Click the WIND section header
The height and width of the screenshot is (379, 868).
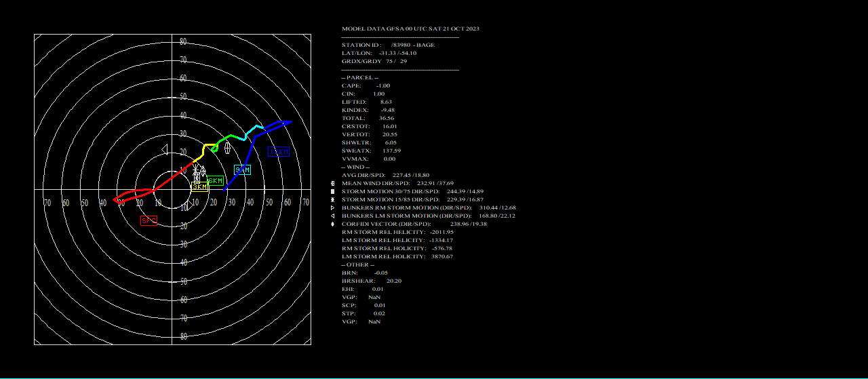(x=355, y=167)
